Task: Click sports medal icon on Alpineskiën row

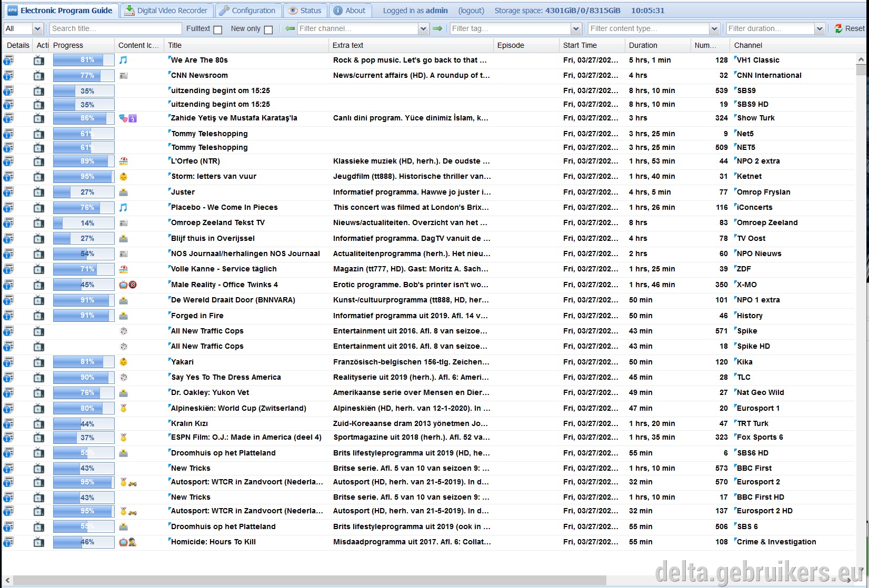Action: [x=123, y=409]
